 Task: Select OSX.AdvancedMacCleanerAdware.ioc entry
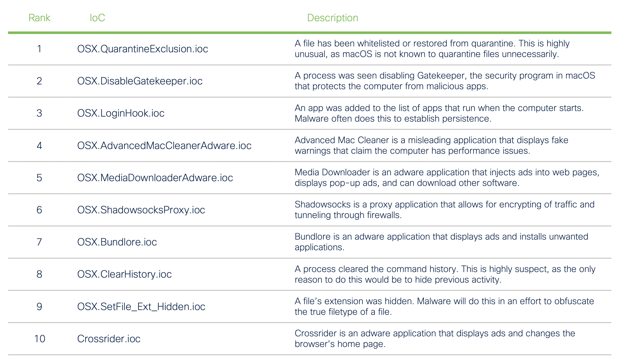click(x=164, y=146)
